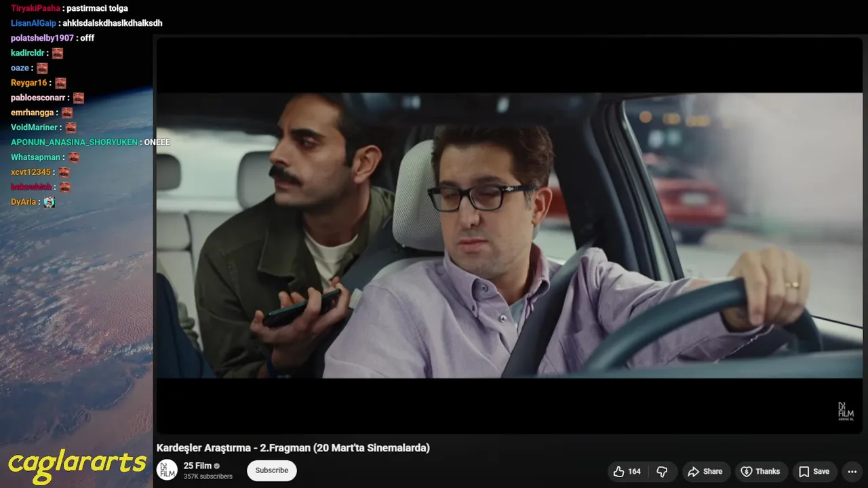Click username LisanAlGaip in chat
The image size is (868, 488).
click(33, 23)
